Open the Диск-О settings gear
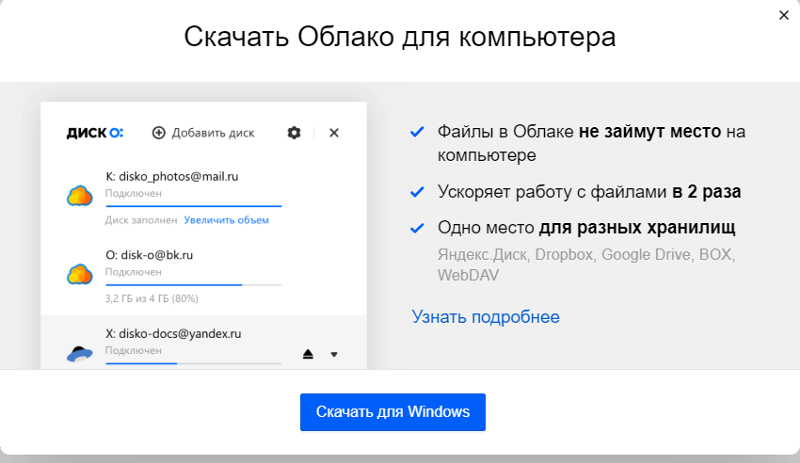Screen dimensions: 800x463 click(x=294, y=133)
